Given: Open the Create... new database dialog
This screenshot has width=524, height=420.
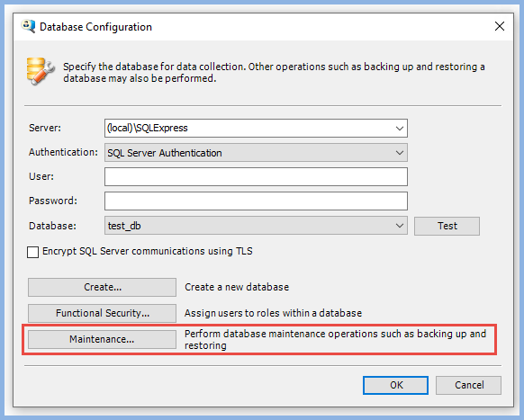Looking at the screenshot, I should point(102,287).
